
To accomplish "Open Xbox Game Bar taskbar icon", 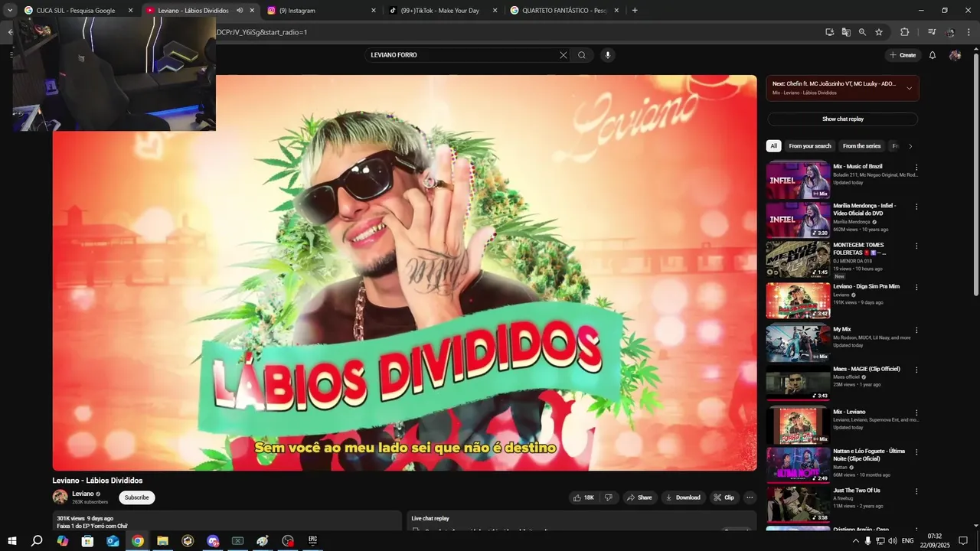I will coord(237,541).
